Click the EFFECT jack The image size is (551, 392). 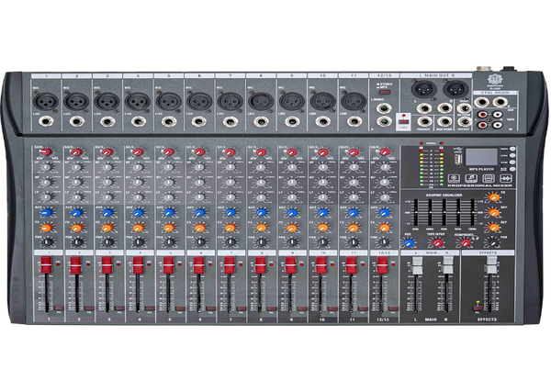464,121
